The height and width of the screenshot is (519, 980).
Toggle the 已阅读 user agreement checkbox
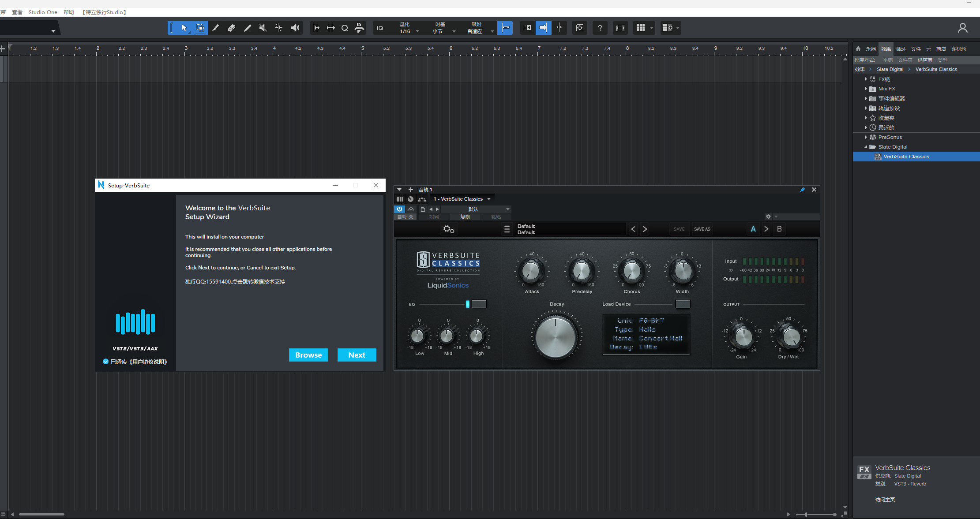click(105, 362)
